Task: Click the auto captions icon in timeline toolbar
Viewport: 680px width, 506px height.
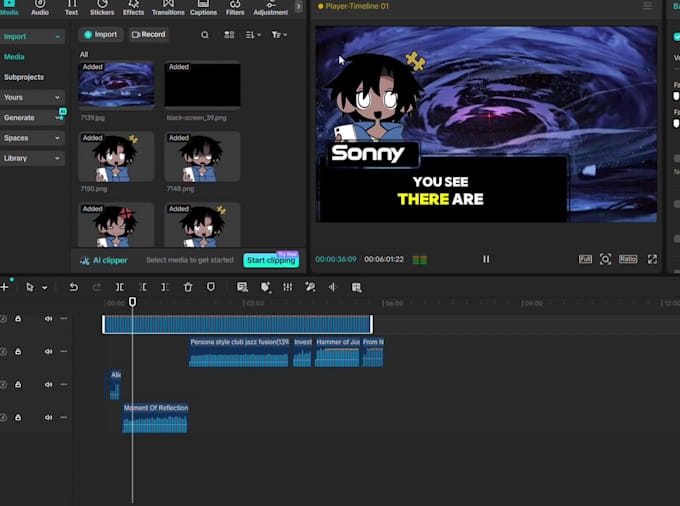Action: point(242,287)
